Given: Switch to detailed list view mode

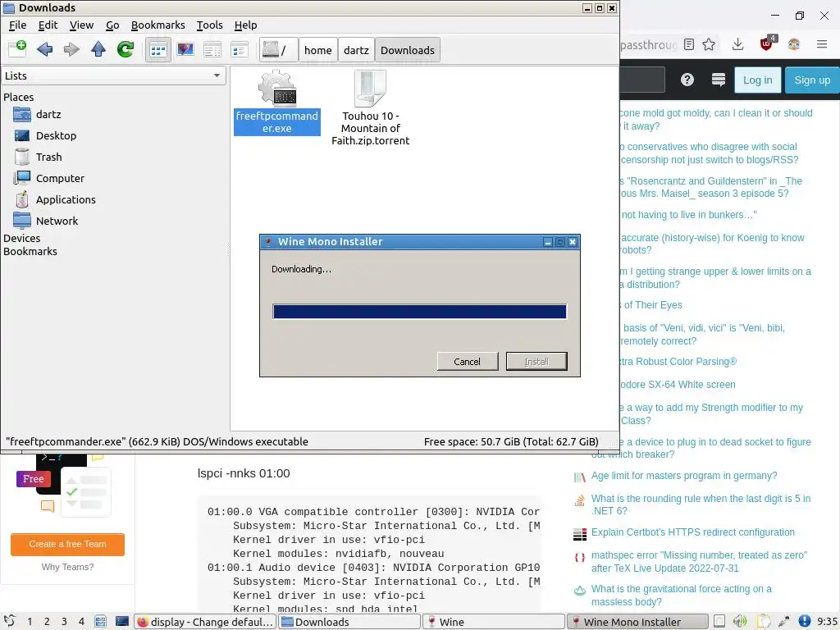Looking at the screenshot, I should click(x=212, y=50).
